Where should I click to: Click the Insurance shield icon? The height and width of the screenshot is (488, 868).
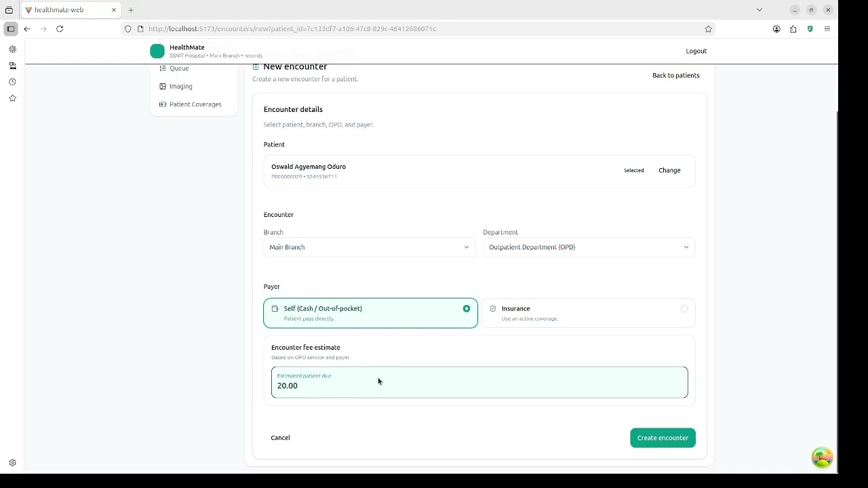tap(493, 308)
